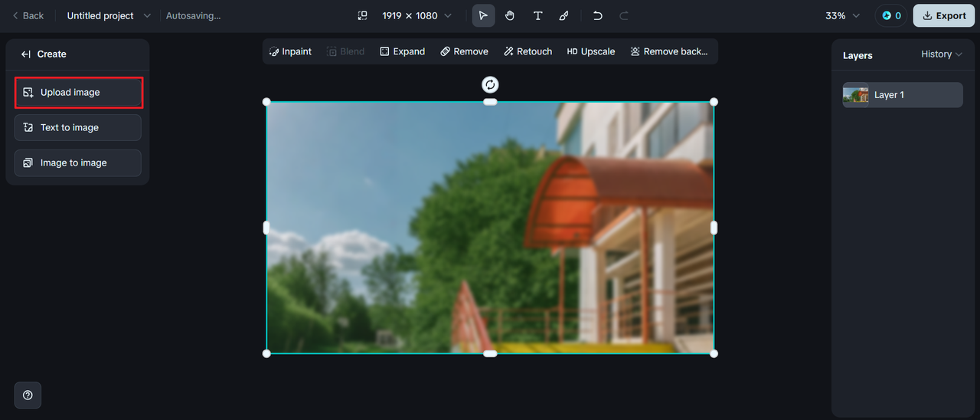Open the Inpaint tool
This screenshot has height=420, width=980.
[x=290, y=51]
